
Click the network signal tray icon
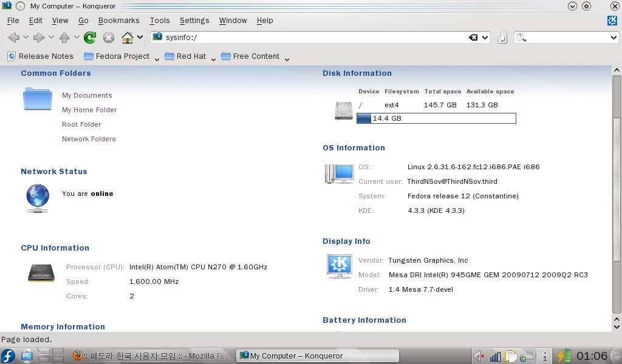pos(495,357)
